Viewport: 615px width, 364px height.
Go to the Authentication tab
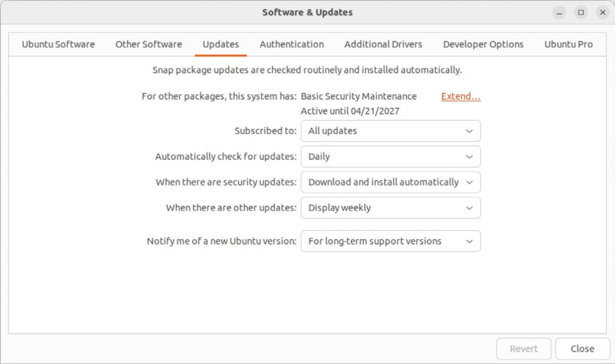pos(291,44)
